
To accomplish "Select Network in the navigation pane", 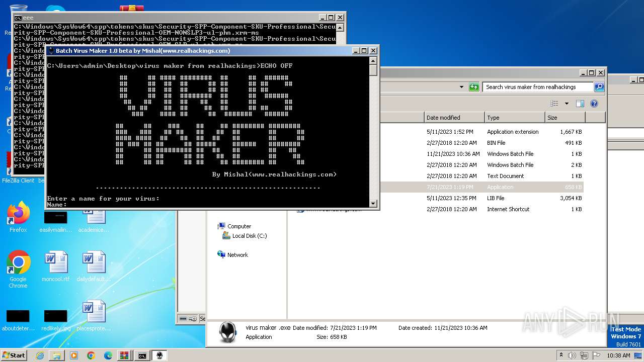I will pyautogui.click(x=237, y=255).
